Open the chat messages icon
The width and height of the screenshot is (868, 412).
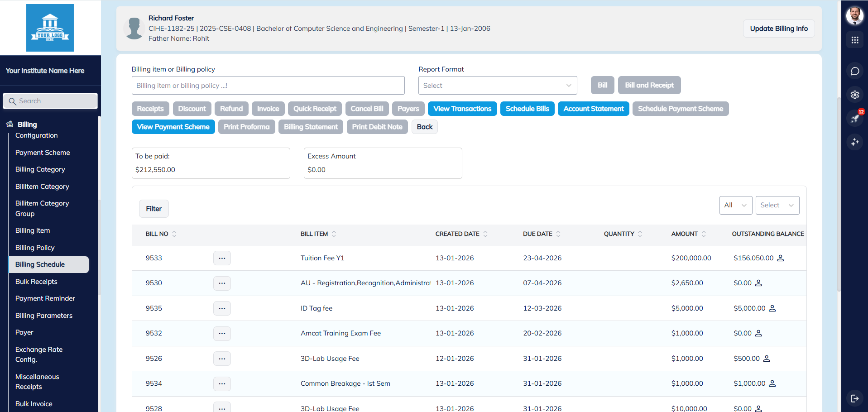click(854, 71)
